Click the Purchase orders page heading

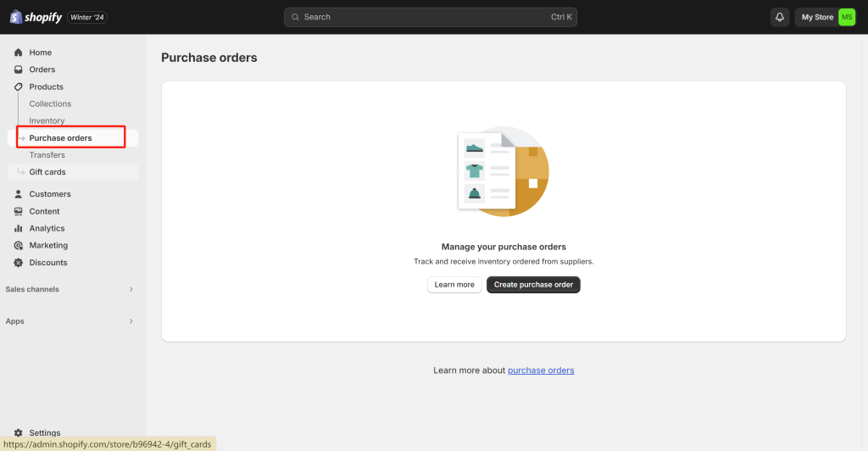tap(209, 58)
